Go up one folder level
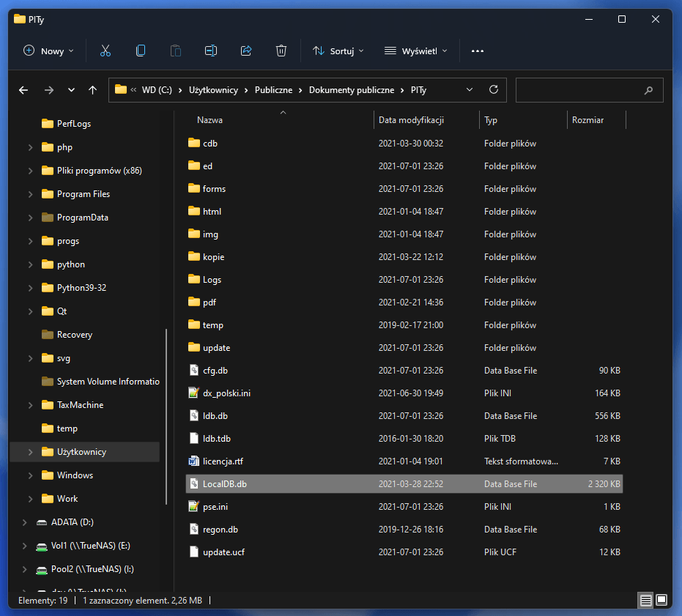The height and width of the screenshot is (616, 682). 92,90
